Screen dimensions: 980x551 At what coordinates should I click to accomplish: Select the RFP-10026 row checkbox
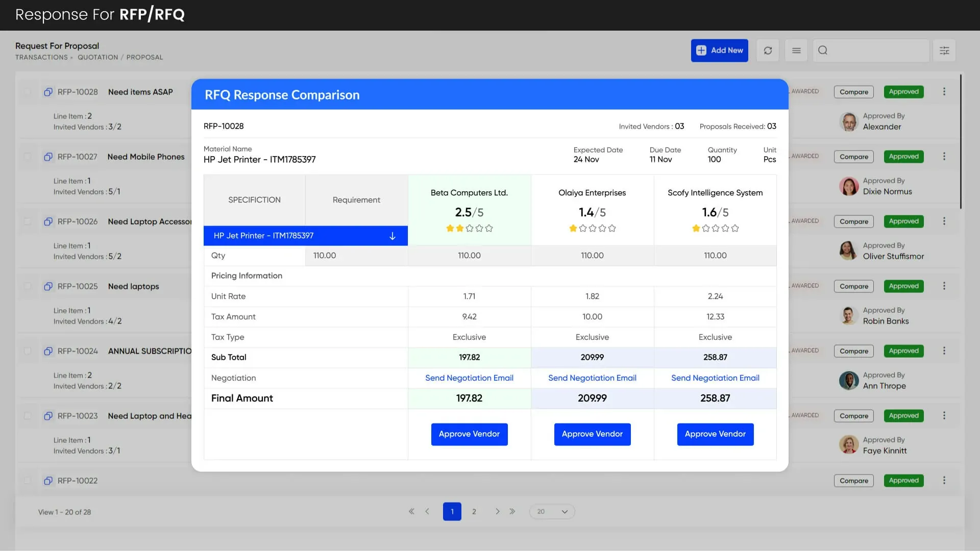pyautogui.click(x=28, y=221)
